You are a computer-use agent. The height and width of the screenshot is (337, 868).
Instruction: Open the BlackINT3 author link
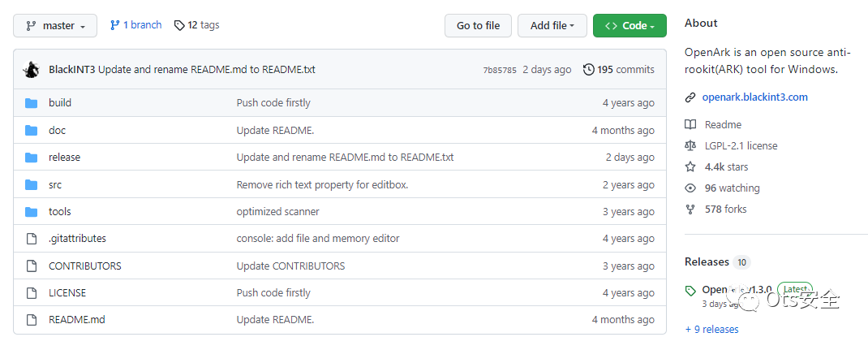click(72, 70)
